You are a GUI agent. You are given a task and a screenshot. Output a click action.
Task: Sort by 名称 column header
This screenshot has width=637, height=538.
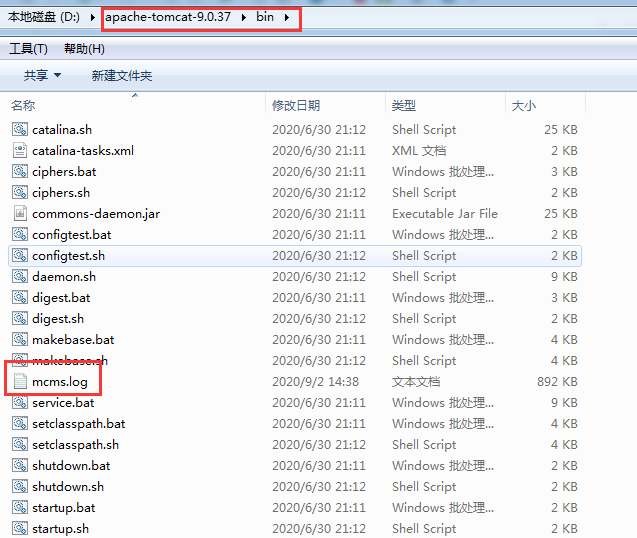point(23,106)
